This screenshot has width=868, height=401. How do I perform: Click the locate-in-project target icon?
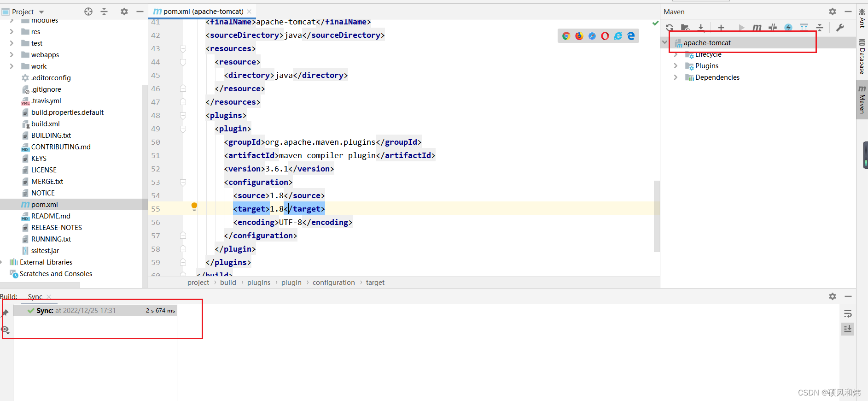tap(88, 12)
